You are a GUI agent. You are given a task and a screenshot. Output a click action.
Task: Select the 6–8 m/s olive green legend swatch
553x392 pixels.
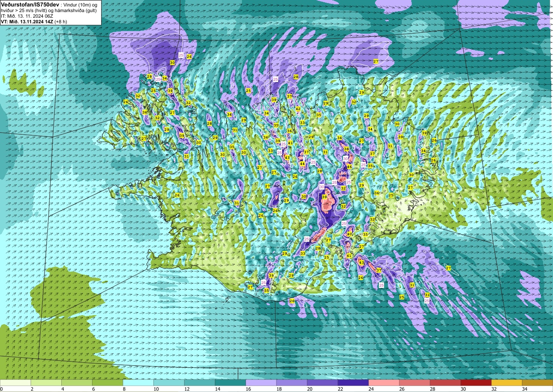point(108,383)
